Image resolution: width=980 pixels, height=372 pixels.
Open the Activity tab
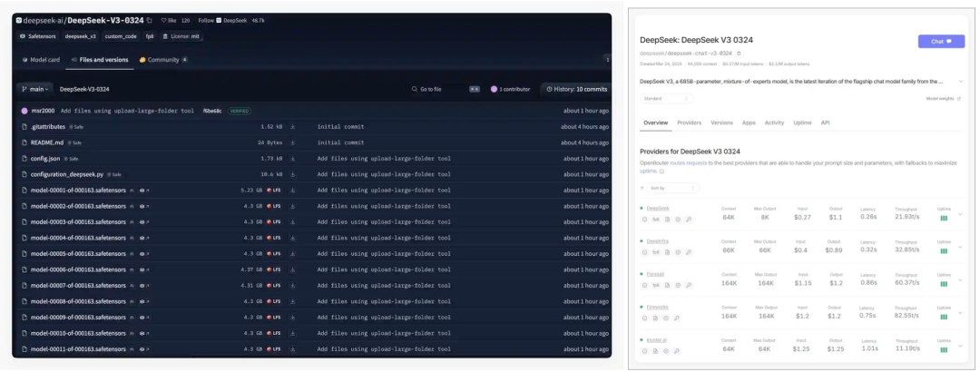click(774, 123)
